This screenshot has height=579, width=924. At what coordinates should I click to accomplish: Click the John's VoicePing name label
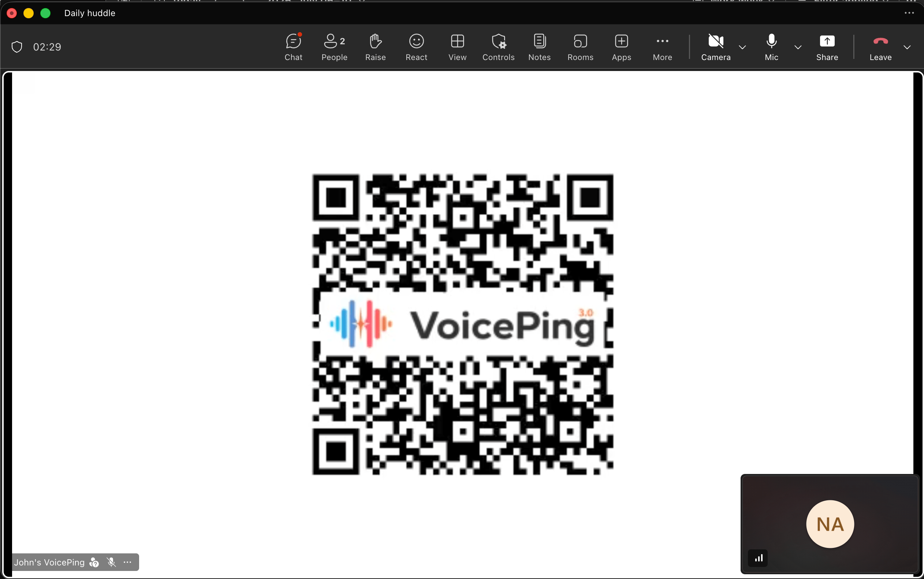pos(49,562)
